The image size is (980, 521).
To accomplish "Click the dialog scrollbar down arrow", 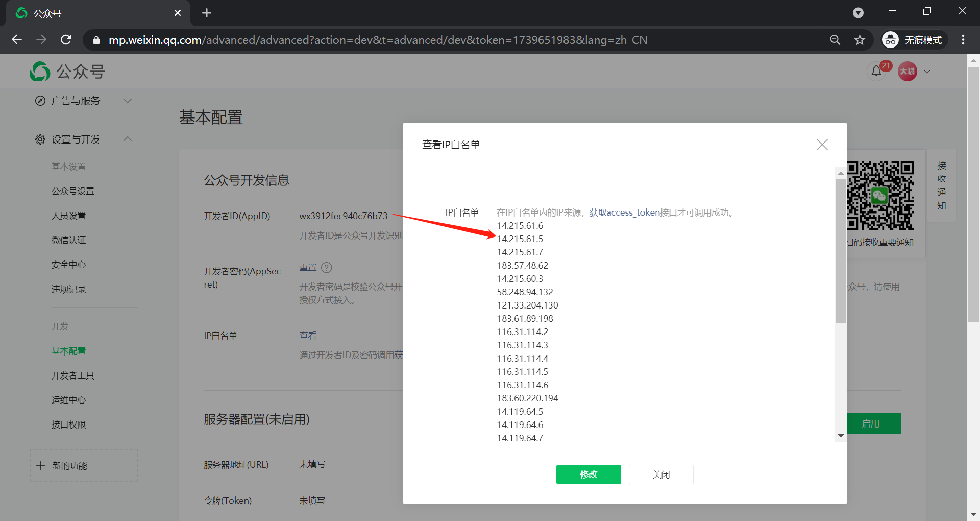I will [841, 436].
